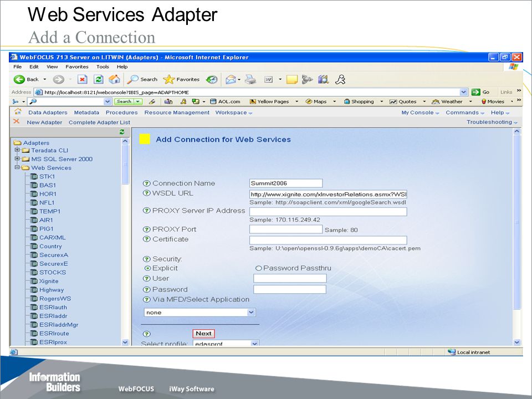Open the Resource Management link
Screen dimensions: 532x399
177,112
